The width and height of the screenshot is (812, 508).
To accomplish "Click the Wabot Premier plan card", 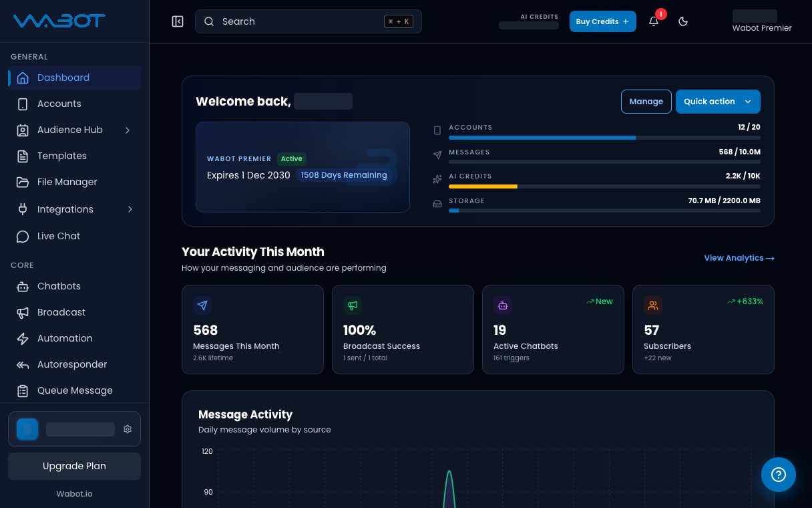I will click(x=302, y=167).
